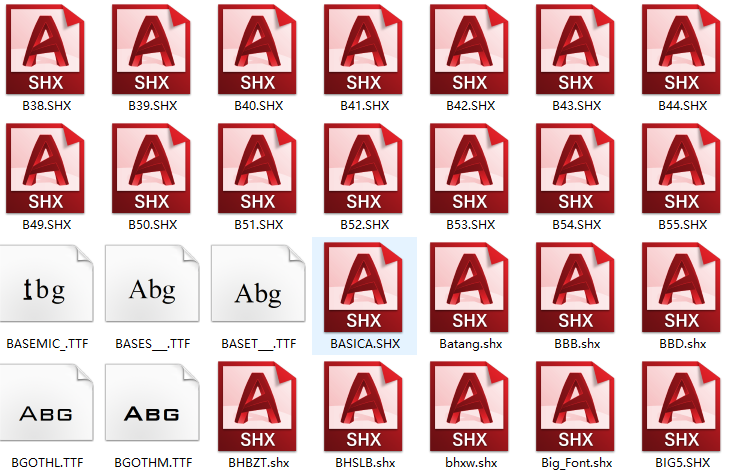
Task: Select the B42.SHX file icon
Action: (x=469, y=49)
